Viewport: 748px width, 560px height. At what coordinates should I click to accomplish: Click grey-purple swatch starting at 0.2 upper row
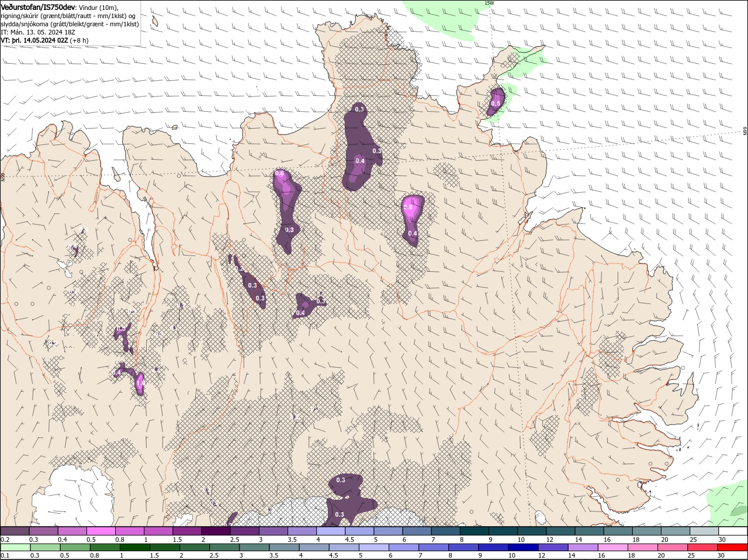[15, 531]
